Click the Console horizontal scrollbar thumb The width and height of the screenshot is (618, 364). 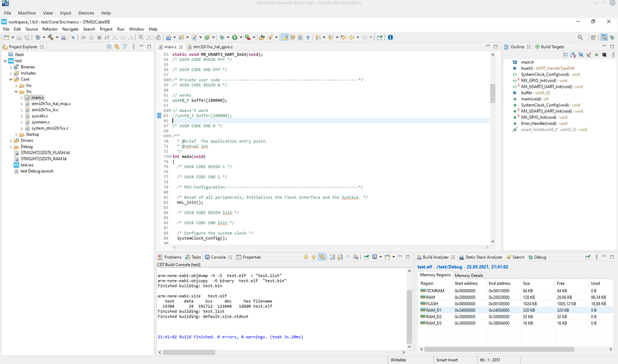coord(189,352)
